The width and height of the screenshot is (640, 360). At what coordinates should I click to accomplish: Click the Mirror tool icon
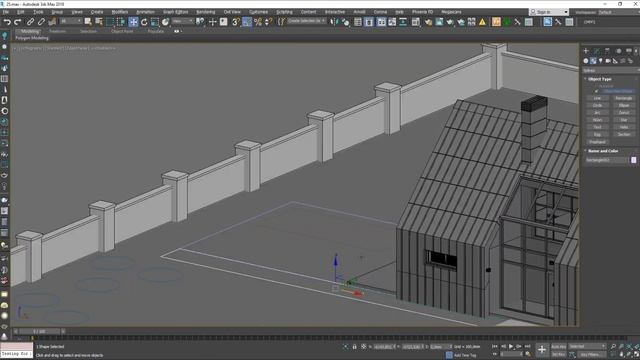334,22
